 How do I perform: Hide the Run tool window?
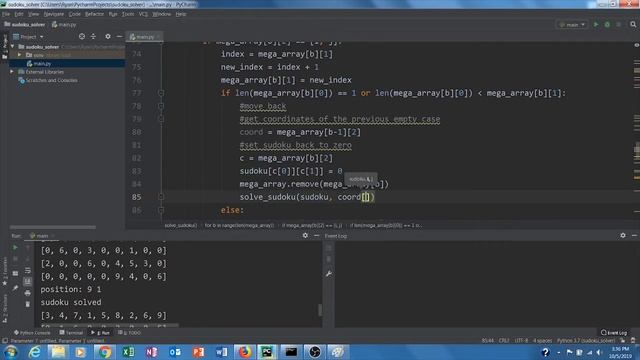pyautogui.click(x=317, y=236)
